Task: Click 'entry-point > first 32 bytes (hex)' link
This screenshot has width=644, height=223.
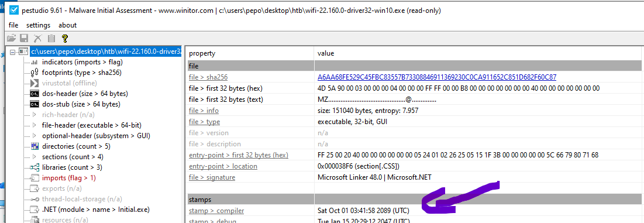Action: pyautogui.click(x=239, y=155)
